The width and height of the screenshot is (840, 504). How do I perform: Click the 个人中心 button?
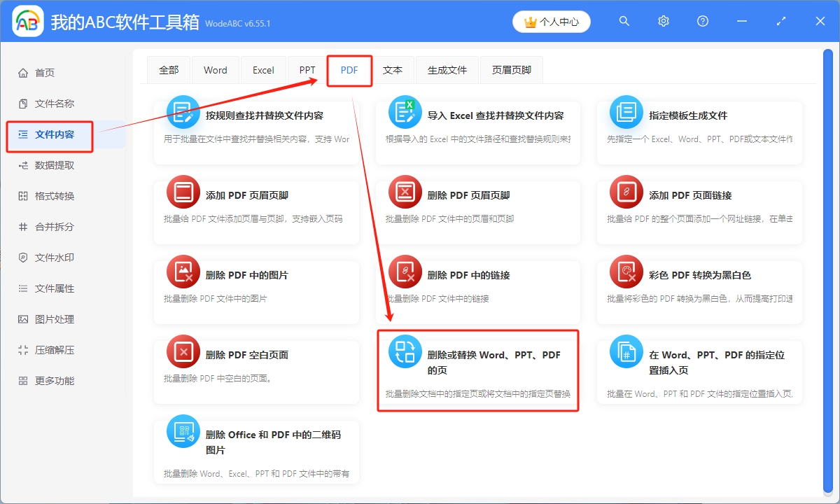551,21
